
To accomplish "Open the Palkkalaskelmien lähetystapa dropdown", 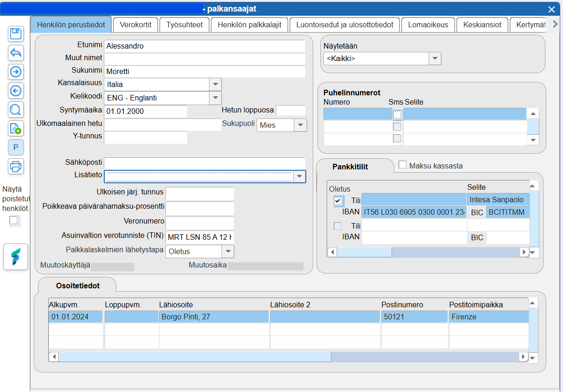I will coord(228,251).
